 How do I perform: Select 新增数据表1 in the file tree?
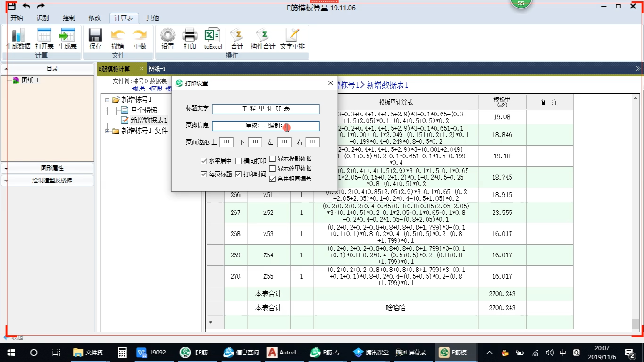[x=149, y=121]
